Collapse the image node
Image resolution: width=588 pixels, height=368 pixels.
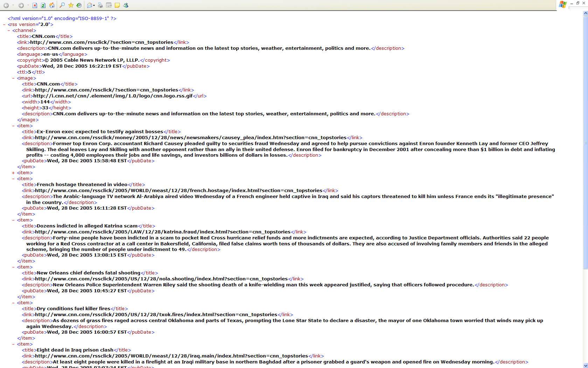tap(13, 78)
